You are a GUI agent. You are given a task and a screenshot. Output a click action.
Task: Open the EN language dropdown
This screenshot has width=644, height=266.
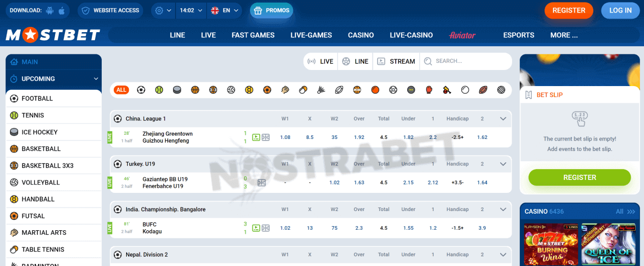[x=225, y=10]
